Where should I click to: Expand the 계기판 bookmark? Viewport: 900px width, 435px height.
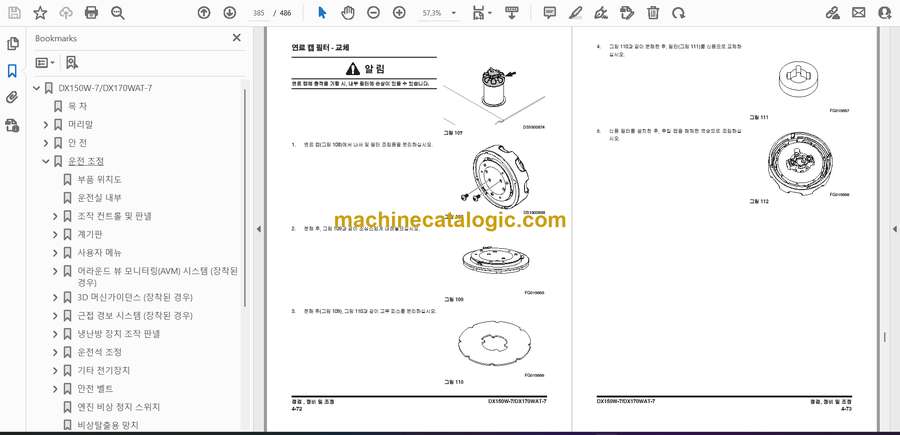point(55,235)
